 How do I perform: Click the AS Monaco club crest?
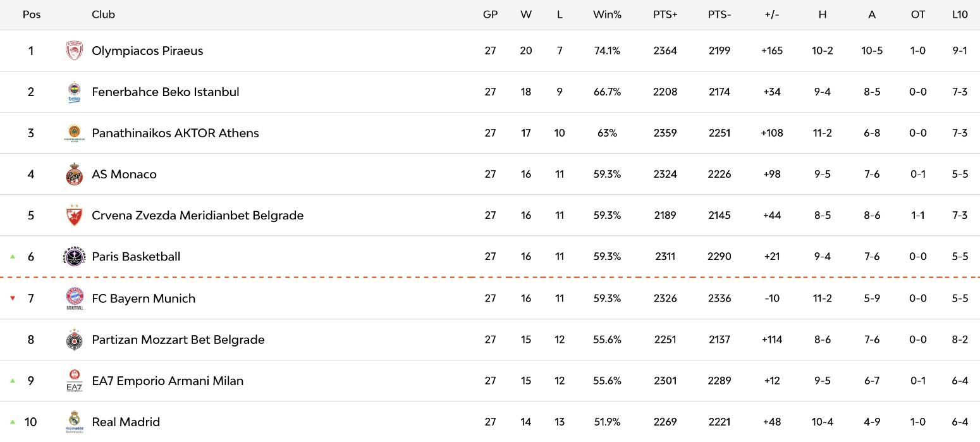point(75,174)
